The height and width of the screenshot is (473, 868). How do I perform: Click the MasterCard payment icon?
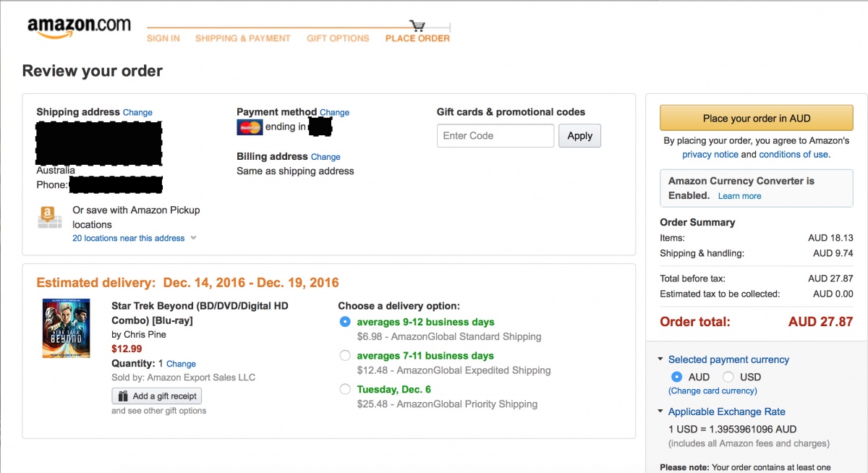[250, 127]
